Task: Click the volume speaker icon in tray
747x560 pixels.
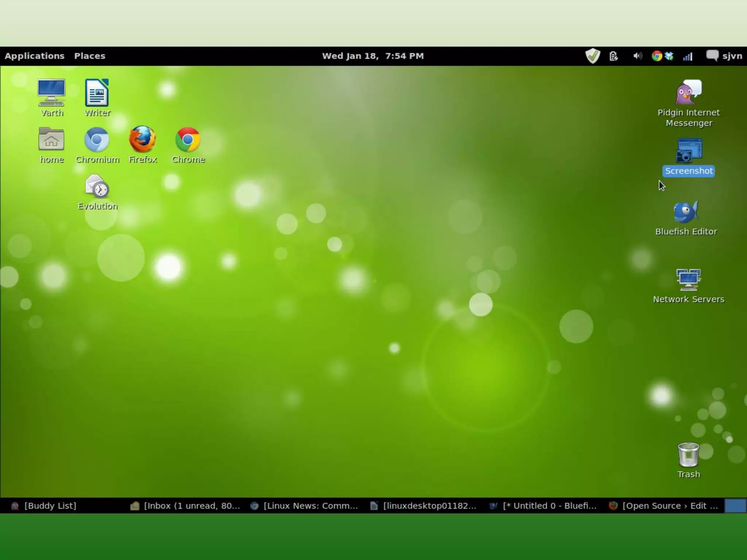Action: click(x=637, y=56)
